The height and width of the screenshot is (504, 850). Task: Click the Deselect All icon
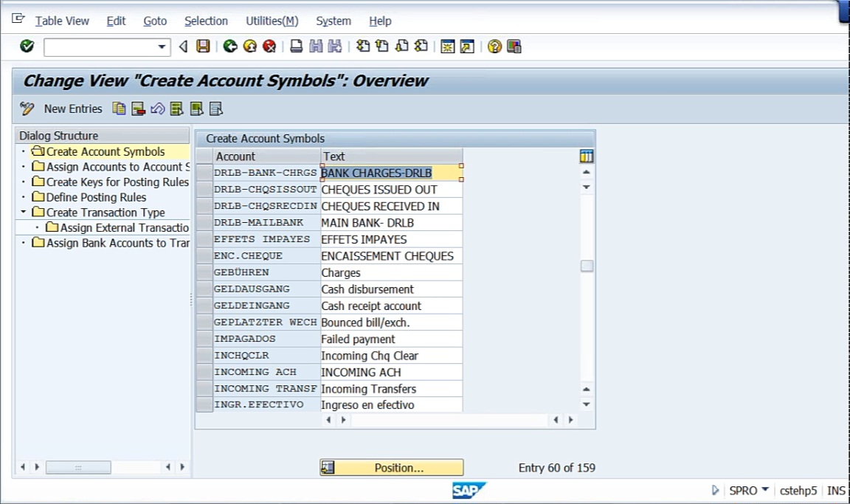(215, 109)
